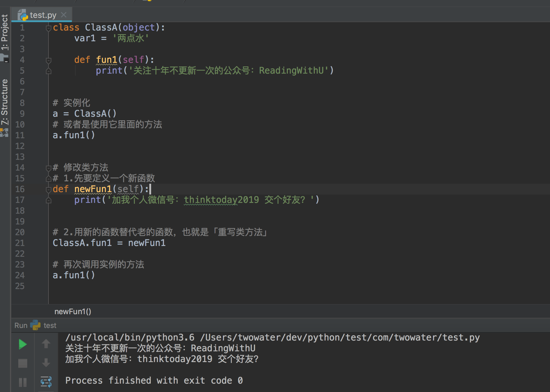
Task: Click the down arrow in Run panel
Action: tap(46, 363)
